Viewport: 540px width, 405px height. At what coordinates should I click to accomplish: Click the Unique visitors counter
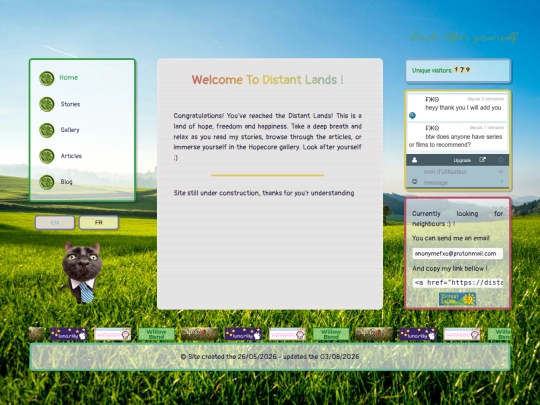coord(458,71)
